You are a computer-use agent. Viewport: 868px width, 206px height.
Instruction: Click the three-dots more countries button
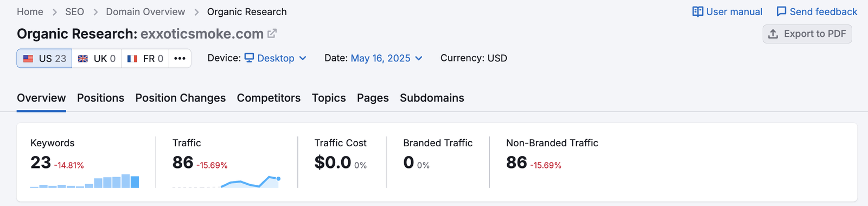180,58
